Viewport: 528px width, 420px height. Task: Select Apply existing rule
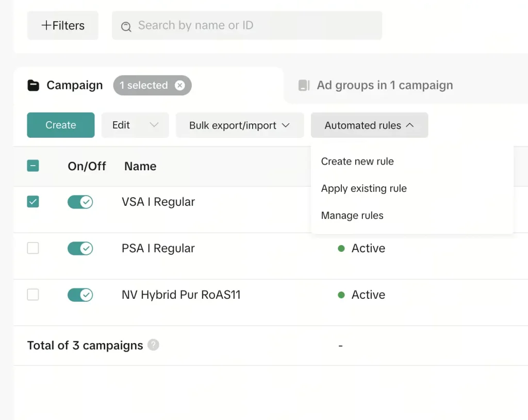point(364,188)
